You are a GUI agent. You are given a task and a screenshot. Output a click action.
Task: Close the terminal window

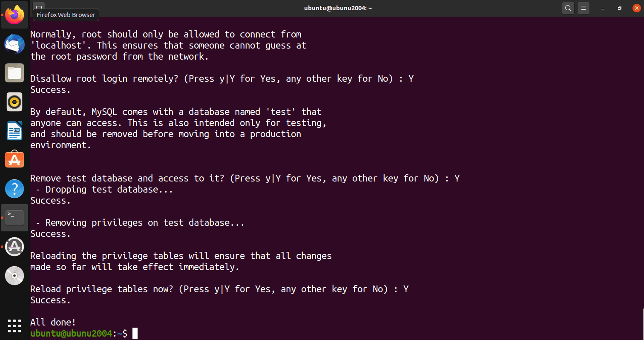pos(636,8)
